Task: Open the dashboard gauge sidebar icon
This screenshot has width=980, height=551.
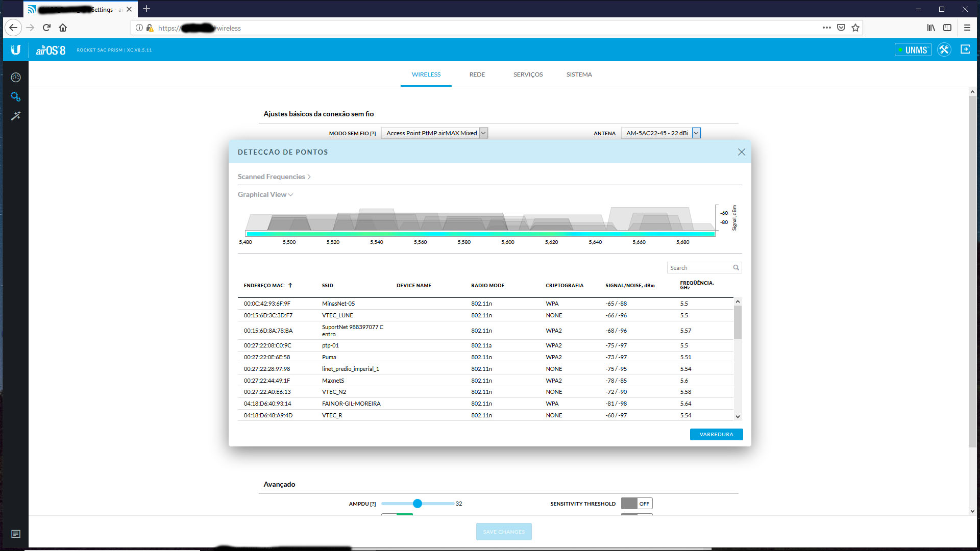Action: pyautogui.click(x=16, y=77)
